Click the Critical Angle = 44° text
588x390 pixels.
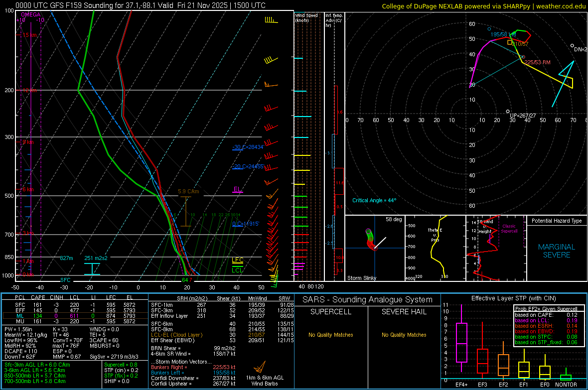(374, 200)
